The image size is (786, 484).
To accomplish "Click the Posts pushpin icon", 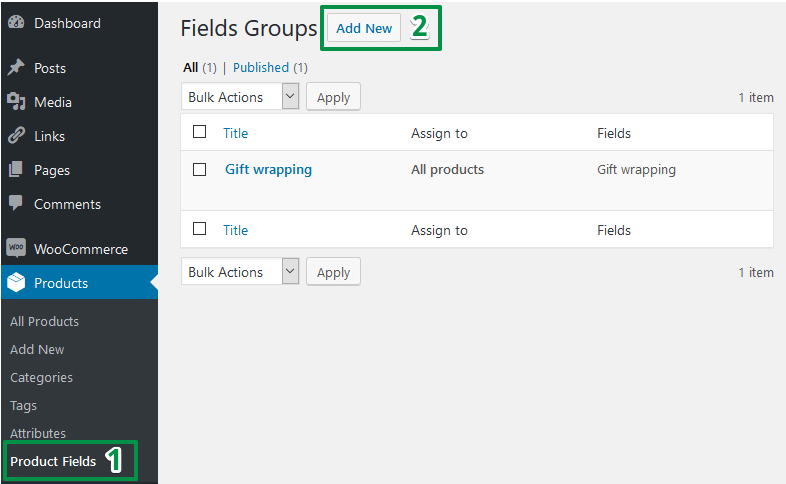I will pos(16,67).
